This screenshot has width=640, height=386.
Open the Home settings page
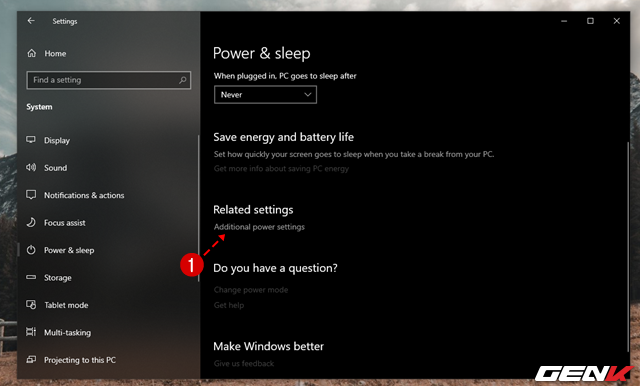[x=55, y=53]
